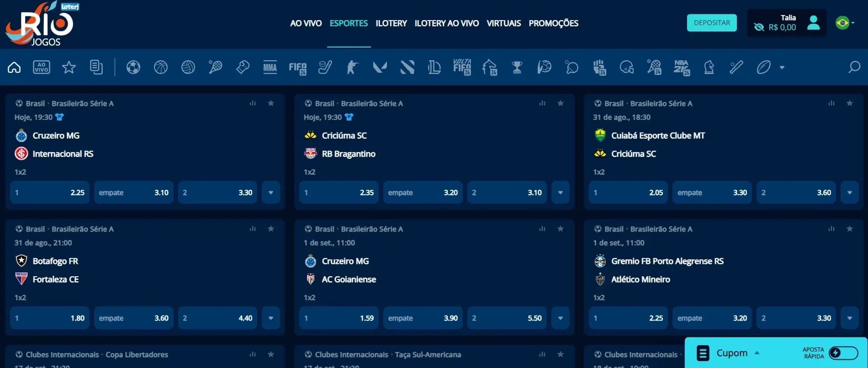Select the NBA 2K24 esport icon
This screenshot has width=868, height=368.
[x=682, y=68]
